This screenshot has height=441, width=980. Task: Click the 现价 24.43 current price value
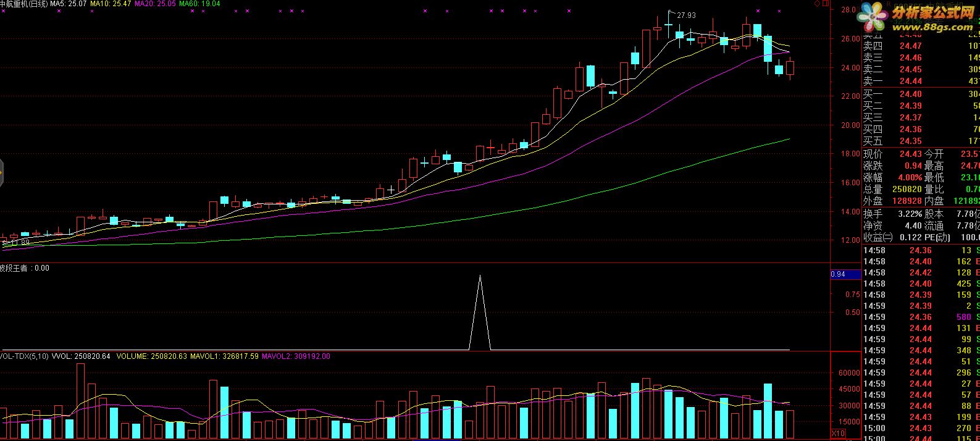pos(910,154)
